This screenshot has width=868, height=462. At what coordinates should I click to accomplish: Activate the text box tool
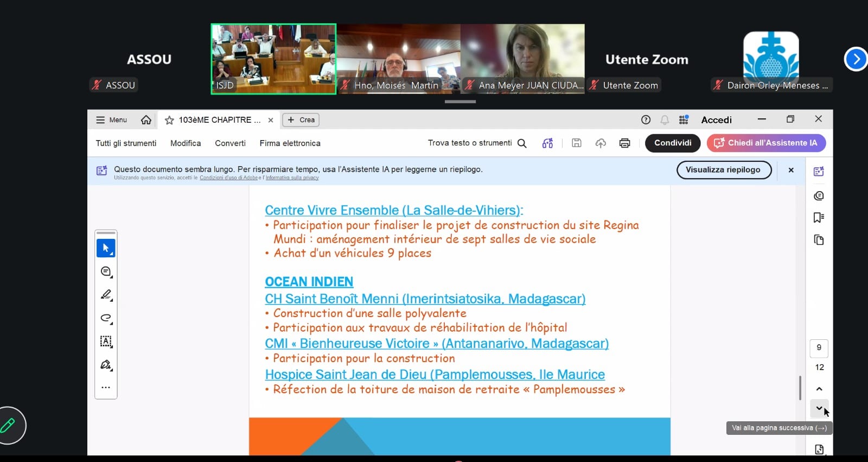(106, 341)
